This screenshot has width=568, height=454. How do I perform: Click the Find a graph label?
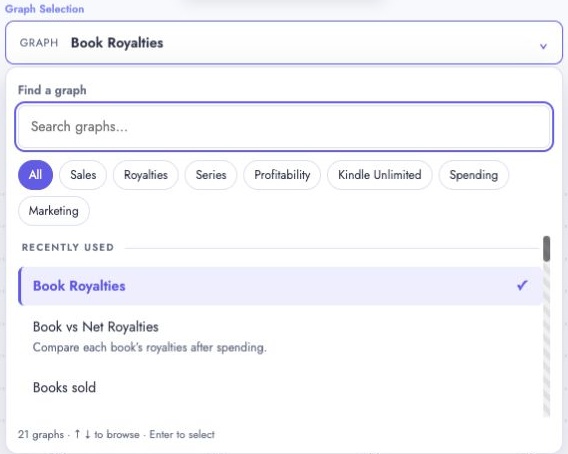(x=52, y=90)
